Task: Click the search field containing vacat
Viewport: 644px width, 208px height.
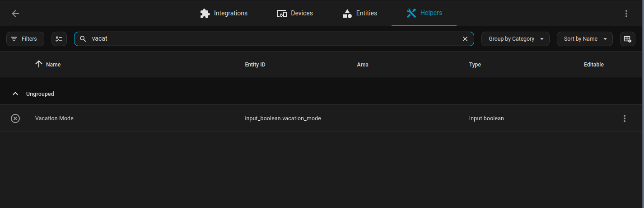Action: (274, 39)
